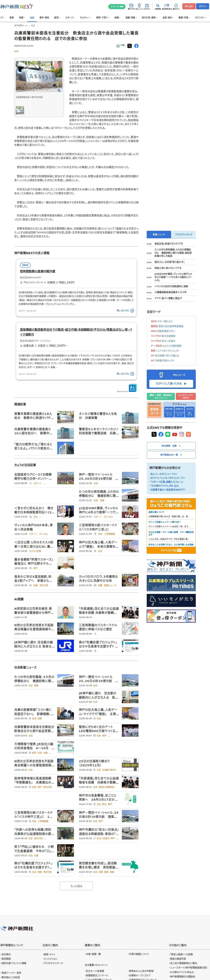Print the article using the 印刷 icon
The height and width of the screenshot is (980, 210).
coord(118,46)
